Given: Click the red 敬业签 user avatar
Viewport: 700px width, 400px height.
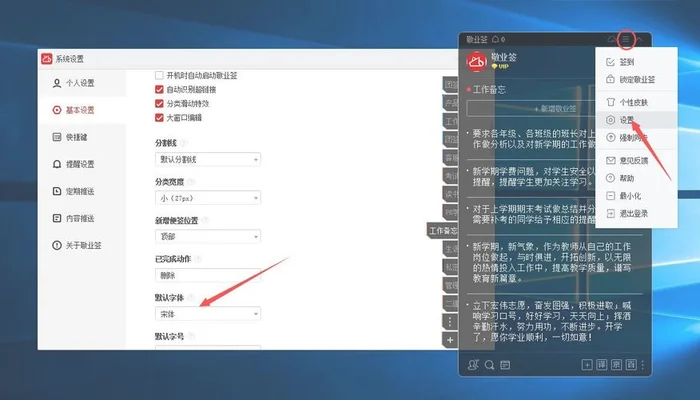Looking at the screenshot, I should (476, 61).
